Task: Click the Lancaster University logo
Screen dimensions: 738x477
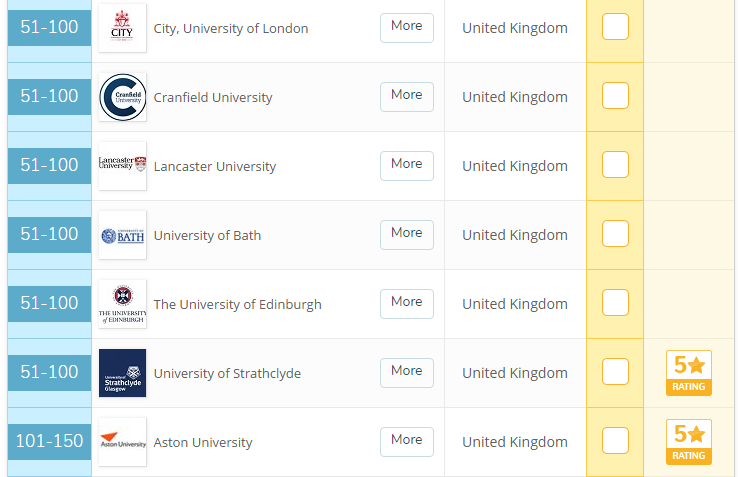Action: tap(122, 166)
